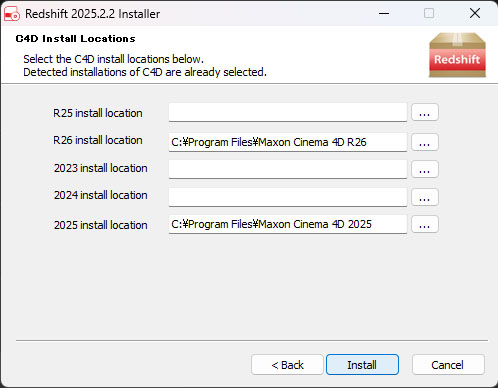Focus the empty 2023 install location field

[288, 169]
